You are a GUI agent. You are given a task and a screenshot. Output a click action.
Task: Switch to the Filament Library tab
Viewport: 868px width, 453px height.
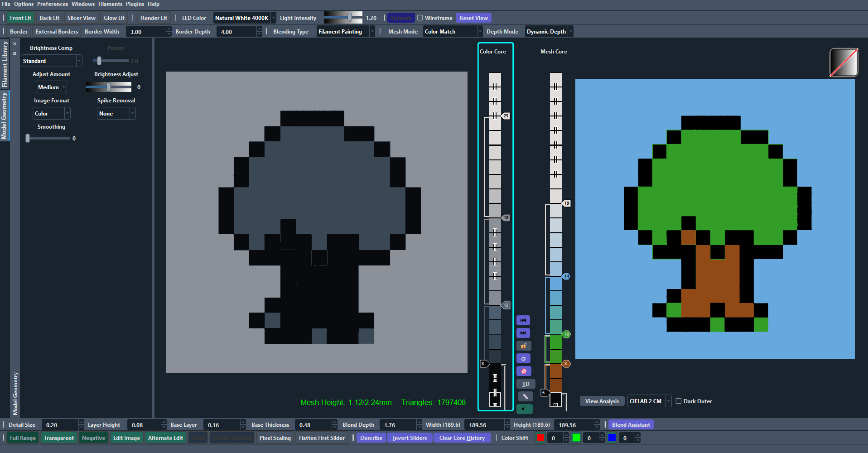pos(5,64)
